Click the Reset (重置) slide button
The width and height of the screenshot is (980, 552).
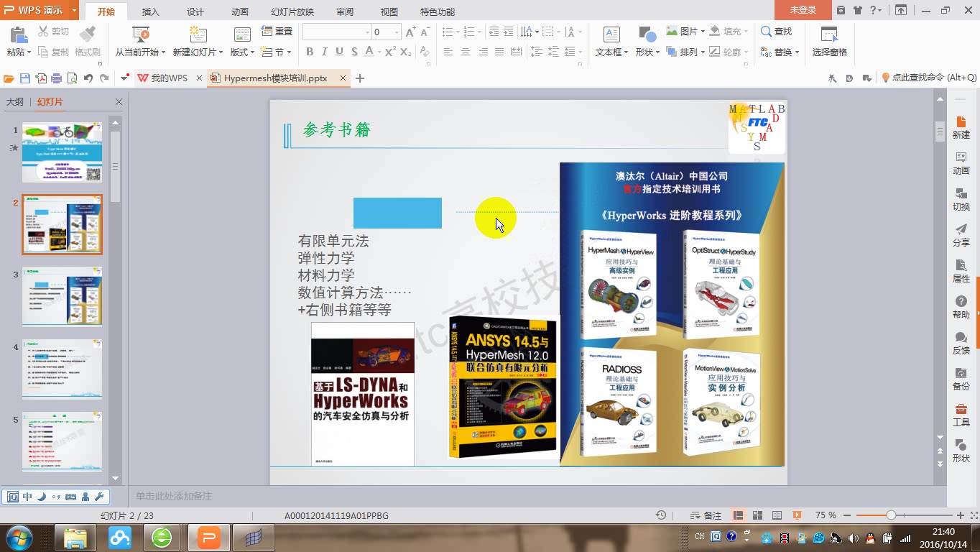coord(277,32)
